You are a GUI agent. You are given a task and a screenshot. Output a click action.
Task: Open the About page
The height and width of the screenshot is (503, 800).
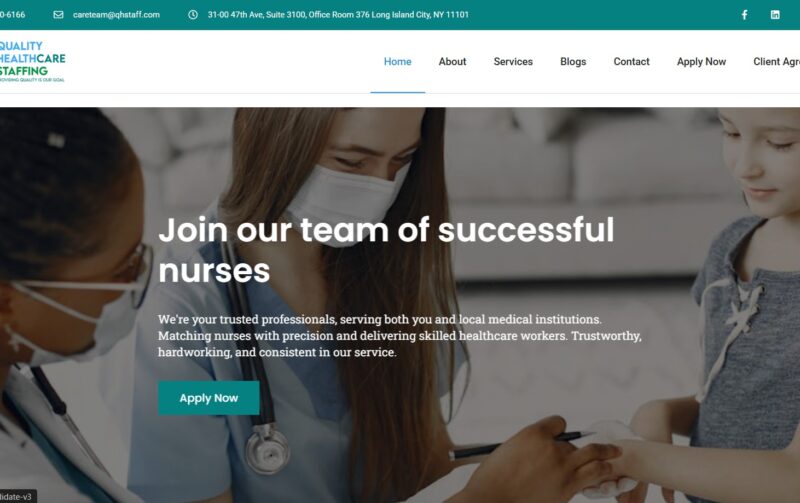point(452,62)
